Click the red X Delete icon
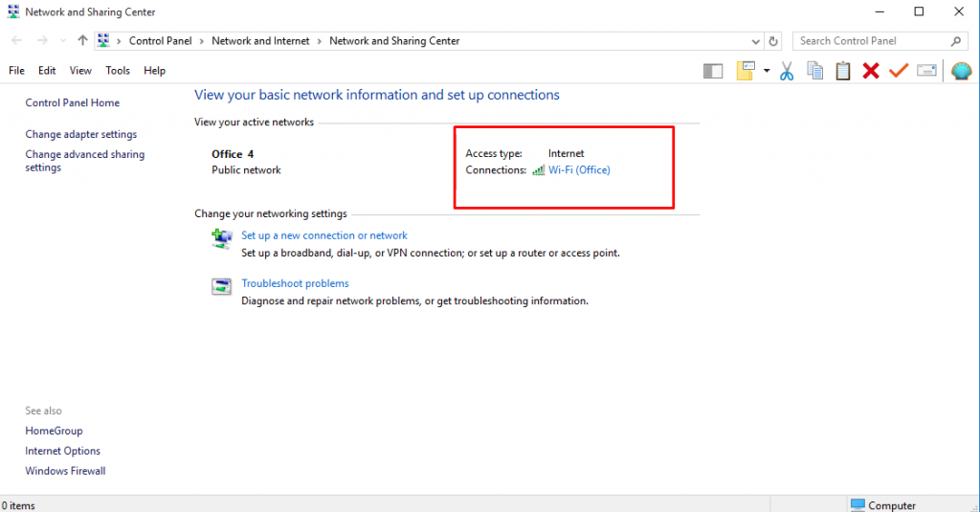Image resolution: width=980 pixels, height=512 pixels. [x=871, y=71]
